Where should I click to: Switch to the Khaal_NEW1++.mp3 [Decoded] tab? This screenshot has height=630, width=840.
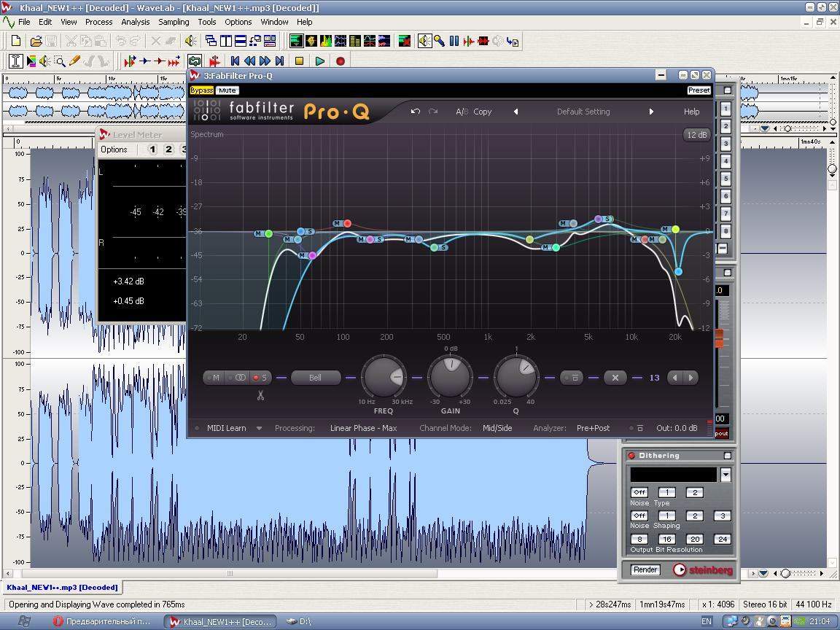(62, 587)
